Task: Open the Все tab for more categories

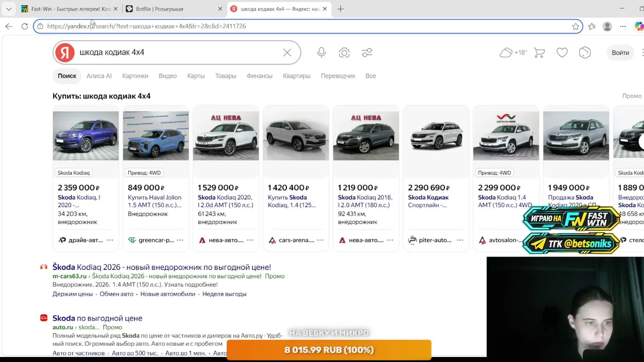Action: pos(371,76)
